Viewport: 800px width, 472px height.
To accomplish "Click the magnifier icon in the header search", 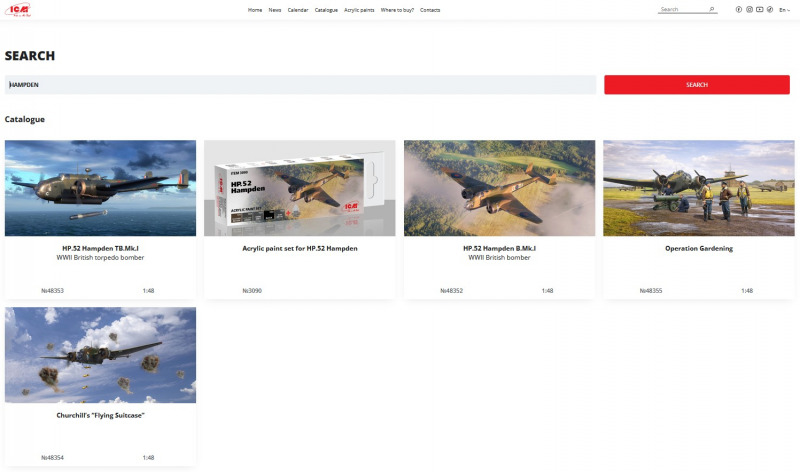I will (712, 10).
